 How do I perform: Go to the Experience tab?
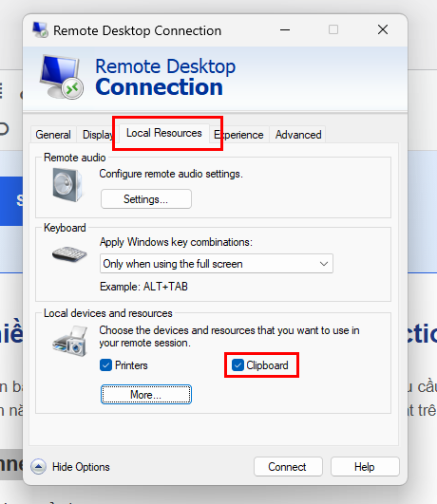point(239,135)
